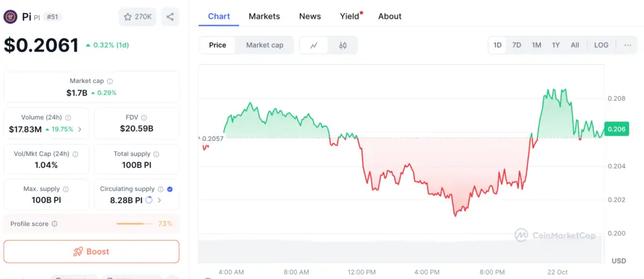Open the chart more-options ellipsis menu

point(627,45)
